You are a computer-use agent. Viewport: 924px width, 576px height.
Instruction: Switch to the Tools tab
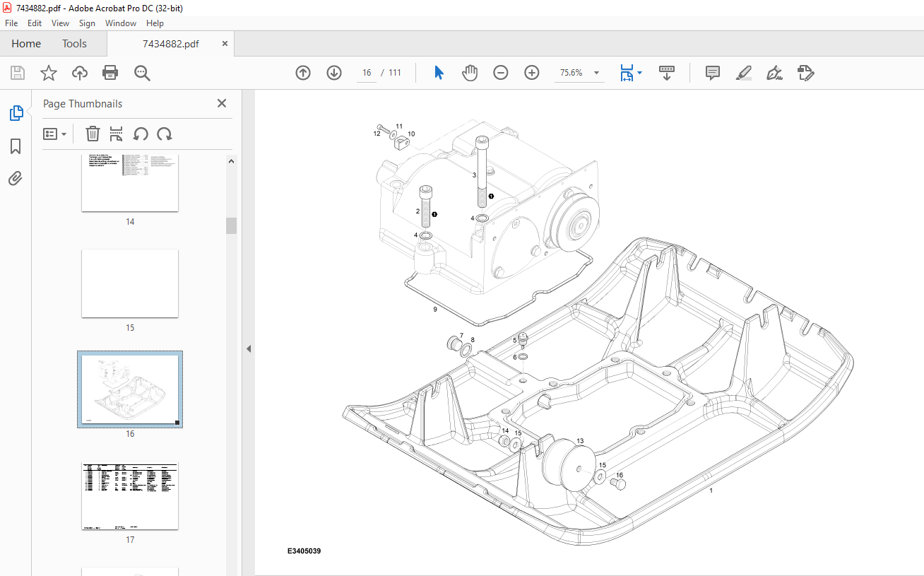point(74,44)
